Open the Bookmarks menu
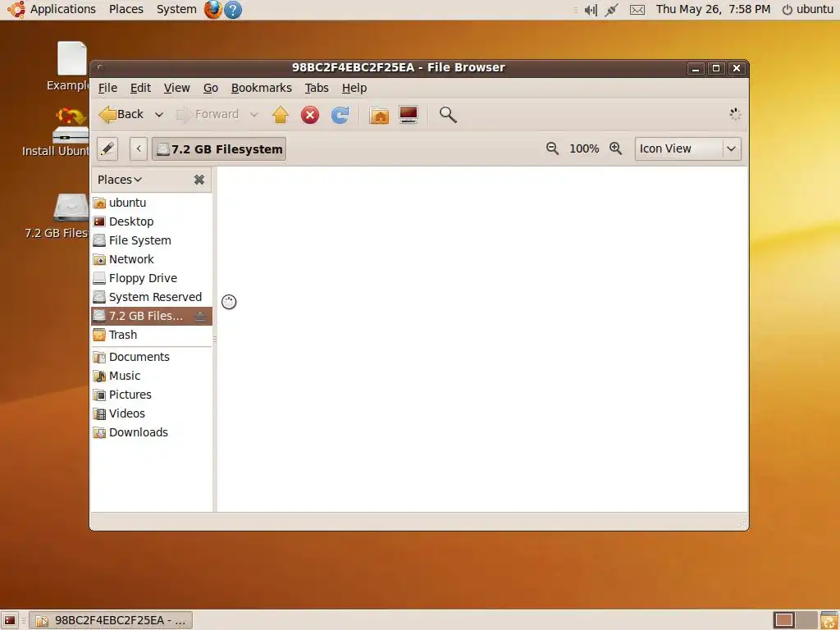Viewport: 840px width, 630px height. 262,88
